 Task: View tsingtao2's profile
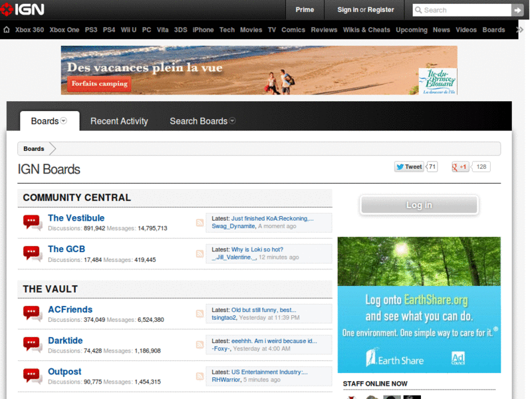click(x=224, y=318)
